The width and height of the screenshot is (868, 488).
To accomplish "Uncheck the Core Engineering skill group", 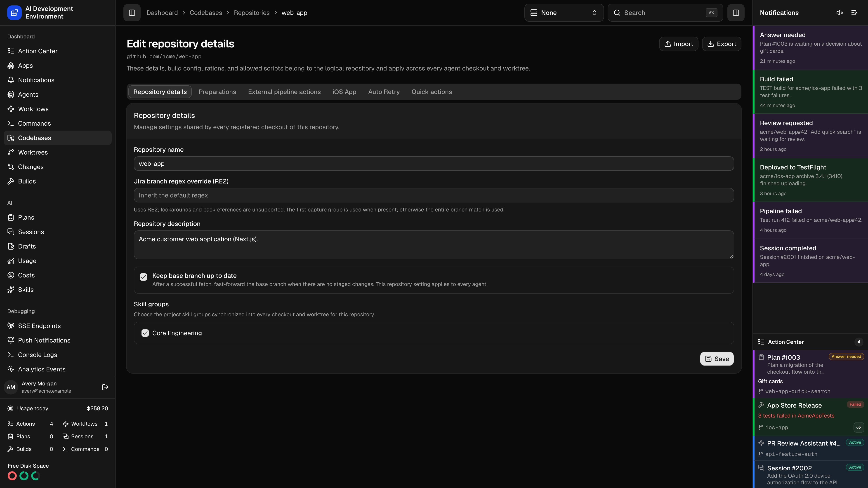I will coord(145,333).
